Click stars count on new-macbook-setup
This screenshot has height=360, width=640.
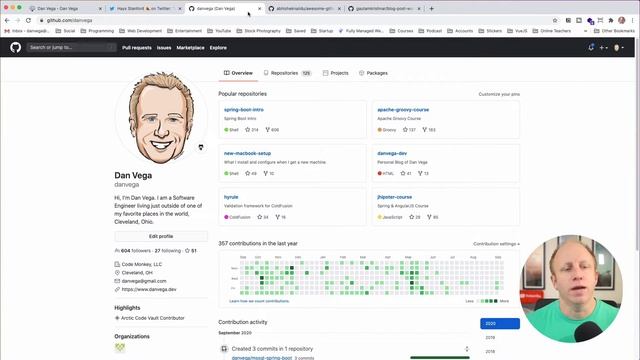[x=251, y=173]
